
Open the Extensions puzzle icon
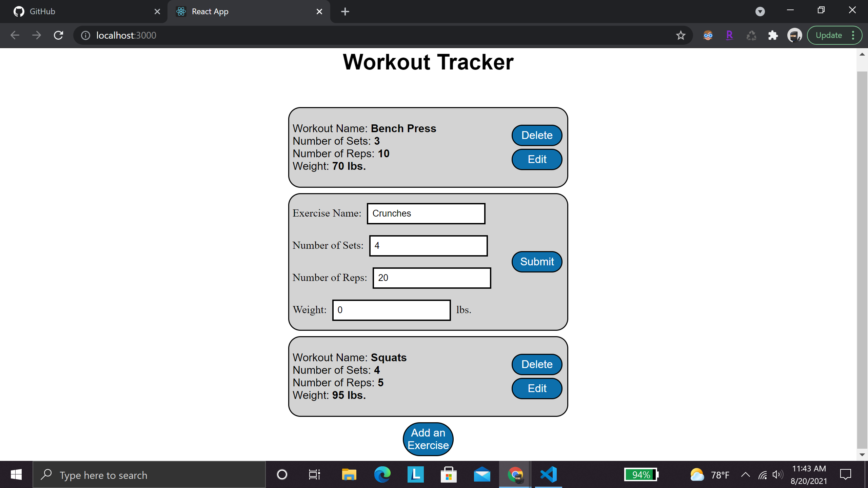(773, 35)
